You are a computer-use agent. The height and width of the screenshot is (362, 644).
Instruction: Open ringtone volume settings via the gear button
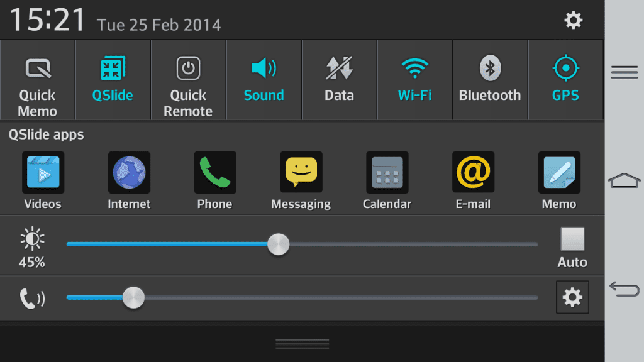tap(572, 297)
